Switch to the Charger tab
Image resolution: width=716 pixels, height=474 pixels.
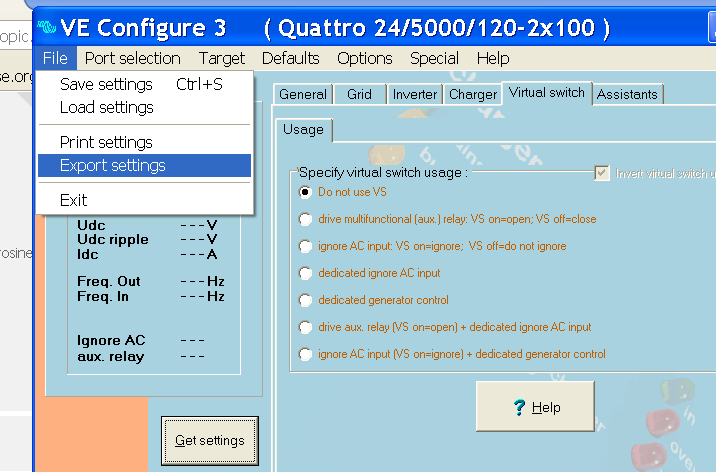pyautogui.click(x=473, y=95)
